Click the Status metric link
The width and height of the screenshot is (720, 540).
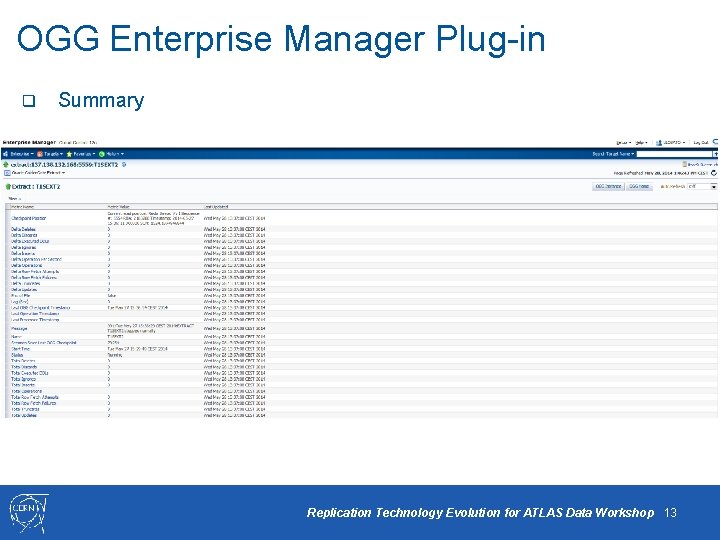[17, 355]
